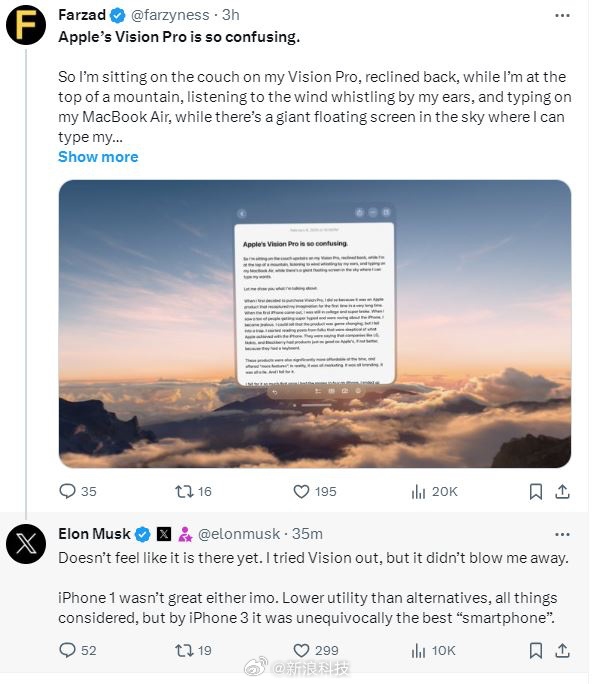View analytics showing 20K views
Image resolution: width=598 pixels, height=684 pixels.
(x=434, y=492)
